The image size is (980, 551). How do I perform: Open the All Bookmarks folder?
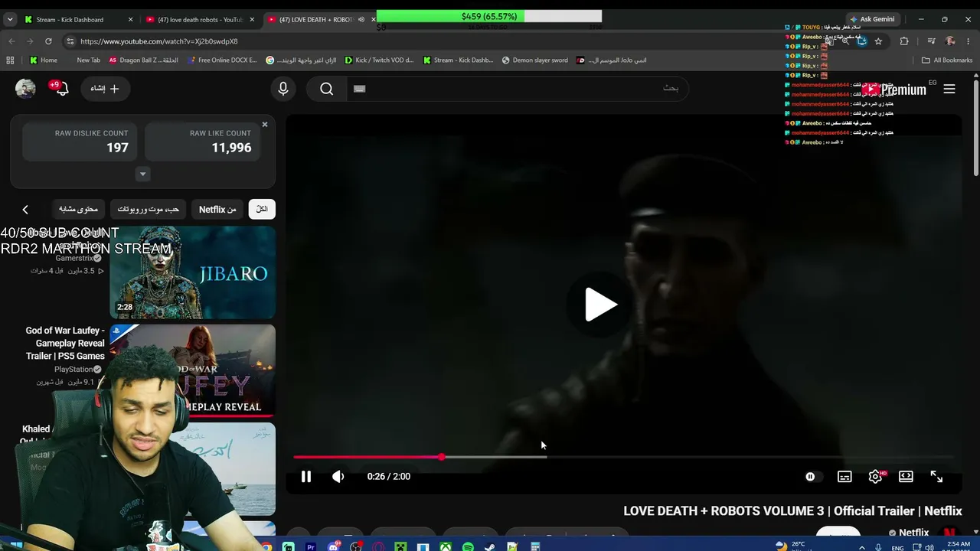click(x=947, y=60)
